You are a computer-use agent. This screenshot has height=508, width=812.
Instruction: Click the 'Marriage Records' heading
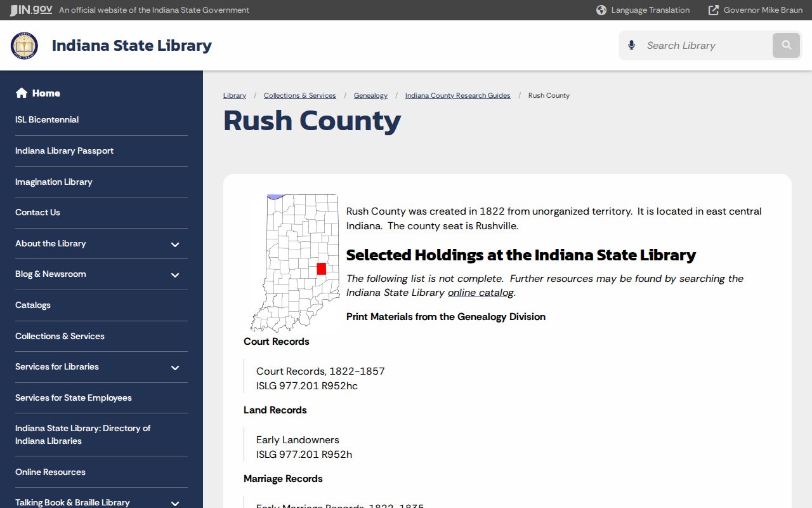pyautogui.click(x=283, y=479)
